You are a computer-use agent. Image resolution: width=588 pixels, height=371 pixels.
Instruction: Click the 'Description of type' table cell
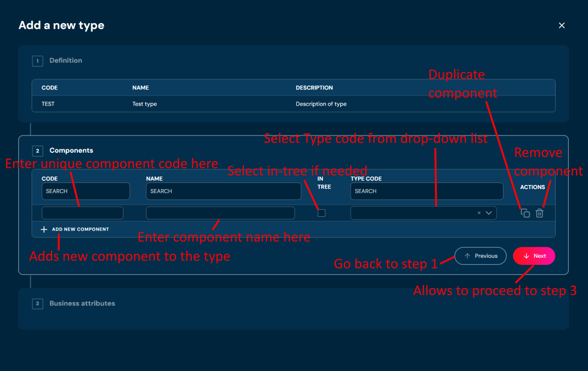[321, 104]
